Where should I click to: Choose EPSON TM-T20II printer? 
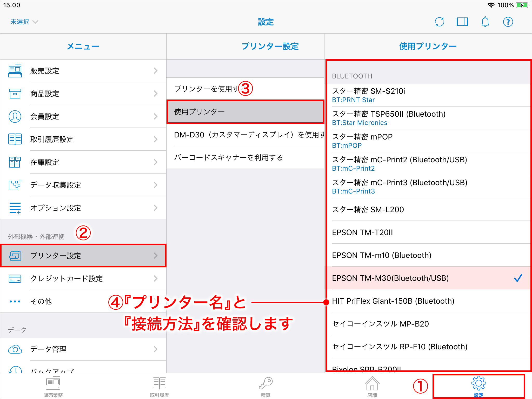coord(429,232)
